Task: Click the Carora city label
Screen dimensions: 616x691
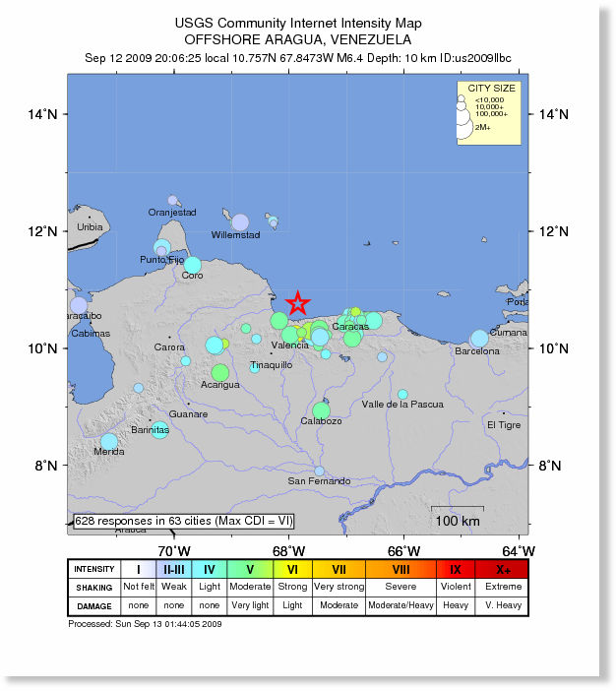Action: point(169,347)
